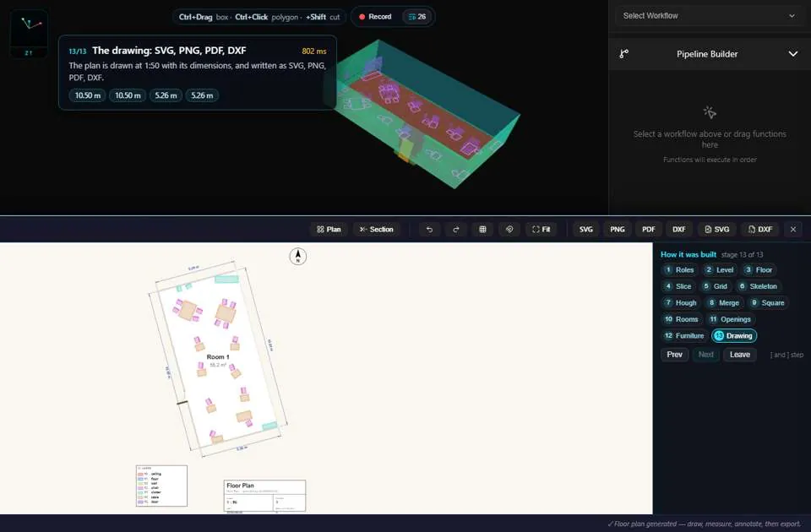
Task: Redo the drawing action
Action: (455, 229)
